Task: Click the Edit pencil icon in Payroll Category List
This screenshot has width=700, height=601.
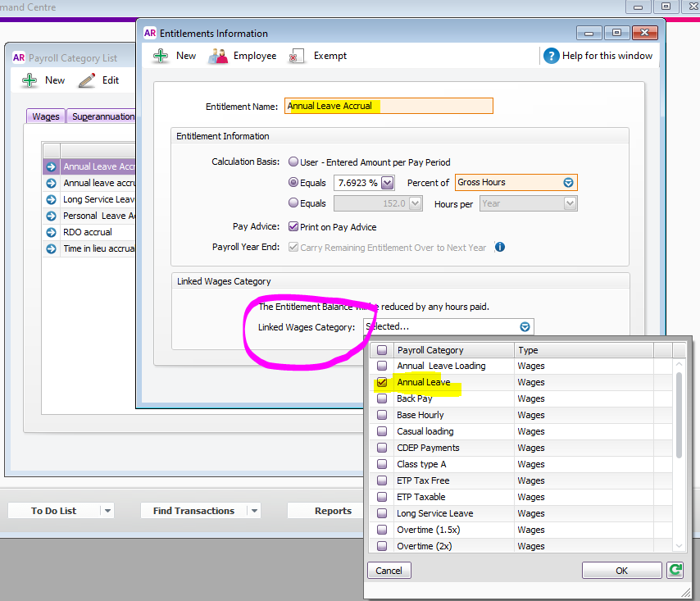Action: tap(87, 80)
